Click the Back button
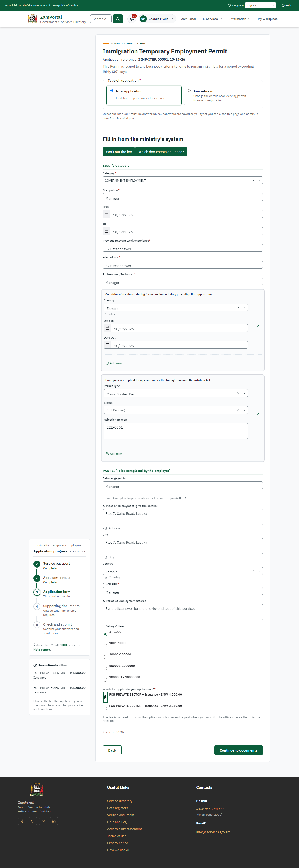The image size is (299, 868). click(112, 750)
